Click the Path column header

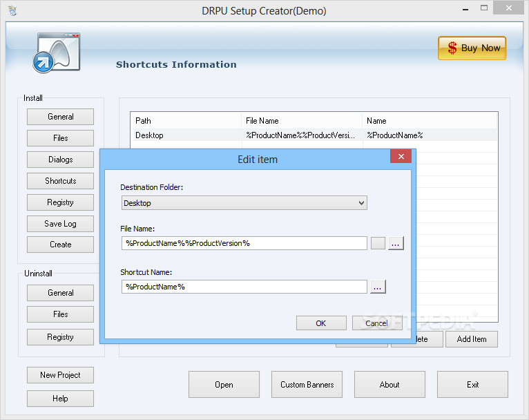click(186, 121)
